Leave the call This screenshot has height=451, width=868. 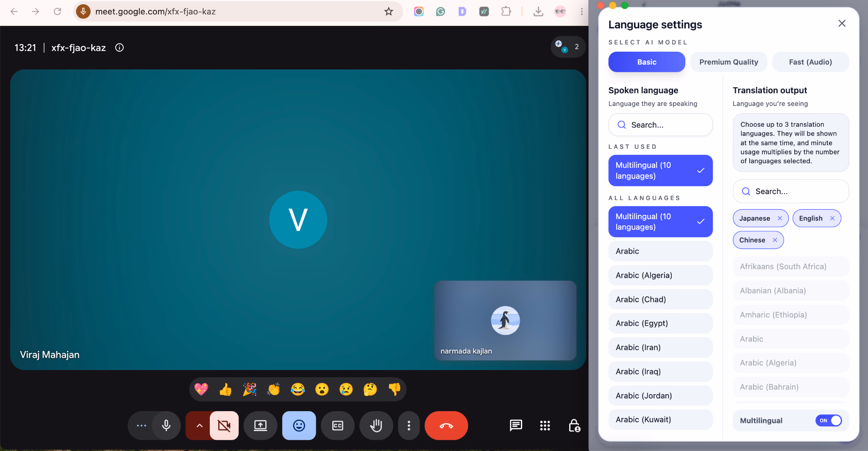click(x=446, y=425)
